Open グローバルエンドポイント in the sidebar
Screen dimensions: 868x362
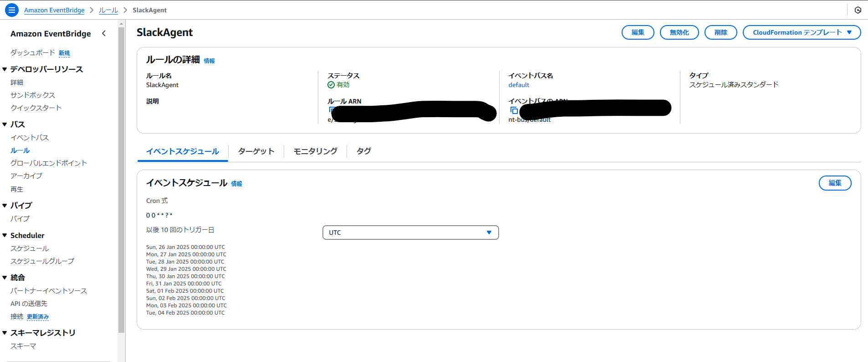click(x=49, y=163)
